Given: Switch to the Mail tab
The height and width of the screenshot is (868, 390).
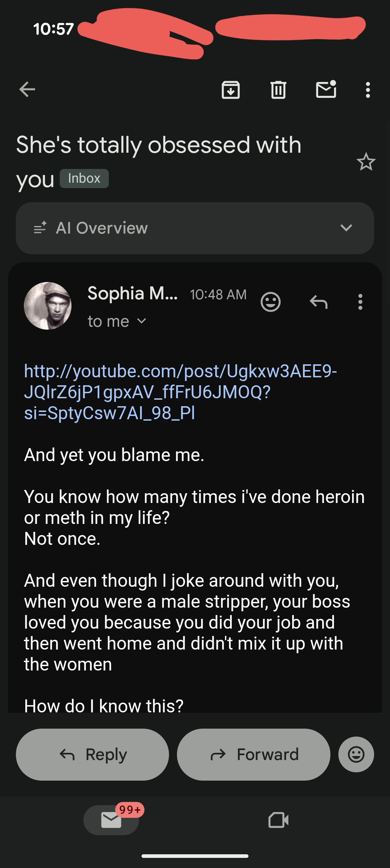Looking at the screenshot, I should click(x=111, y=820).
